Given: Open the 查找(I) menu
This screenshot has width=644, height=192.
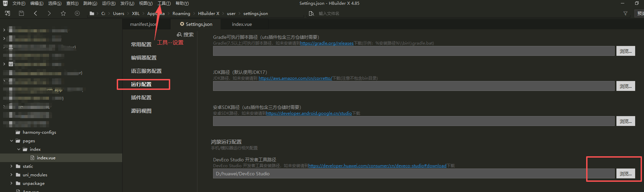Looking at the screenshot, I should click(73, 3).
